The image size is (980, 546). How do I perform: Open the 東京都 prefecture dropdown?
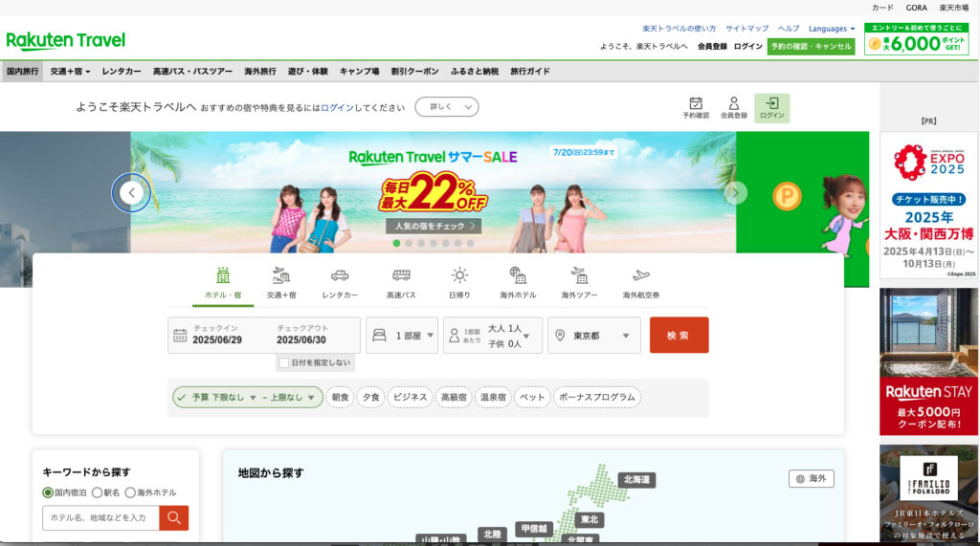point(594,336)
